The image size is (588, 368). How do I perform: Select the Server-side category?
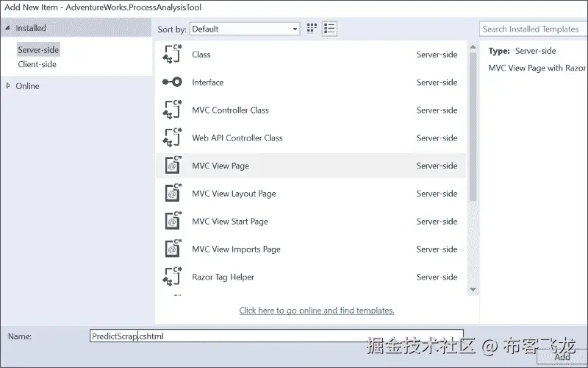(x=38, y=49)
